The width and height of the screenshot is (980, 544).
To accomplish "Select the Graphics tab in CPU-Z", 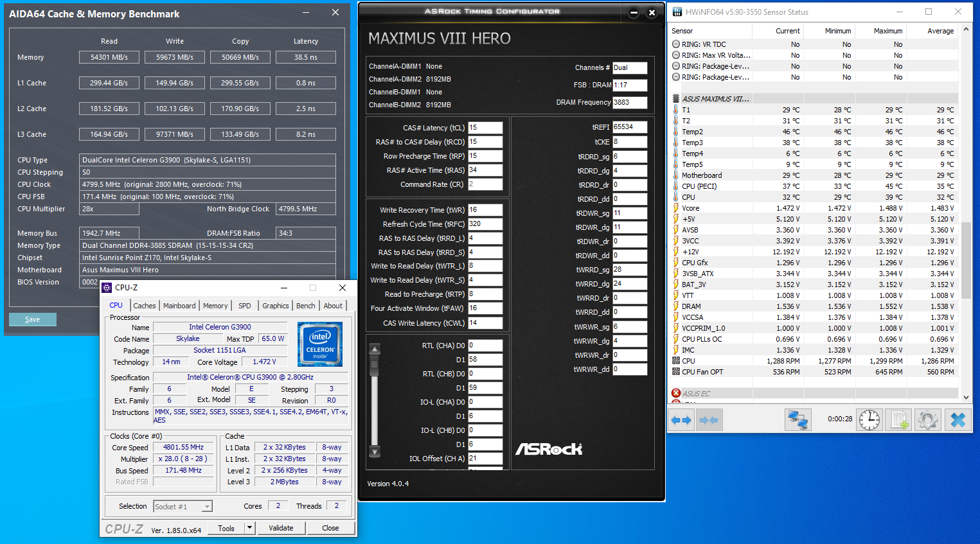I will 276,306.
